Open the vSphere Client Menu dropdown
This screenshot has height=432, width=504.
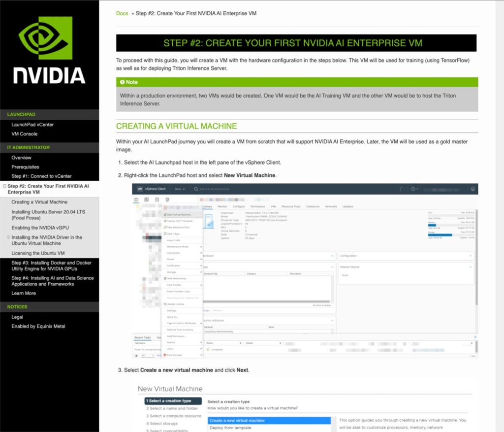[180, 189]
